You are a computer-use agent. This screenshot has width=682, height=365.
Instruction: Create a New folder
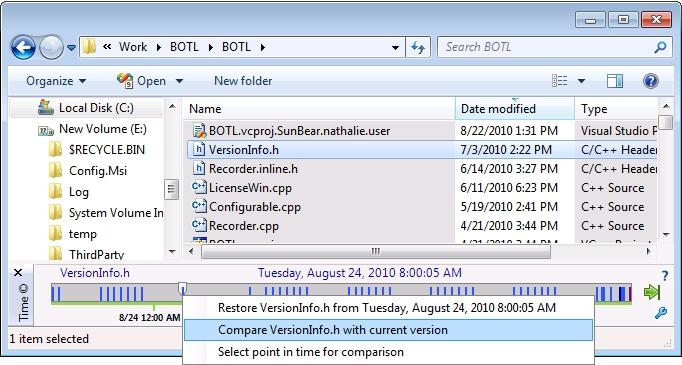[243, 81]
